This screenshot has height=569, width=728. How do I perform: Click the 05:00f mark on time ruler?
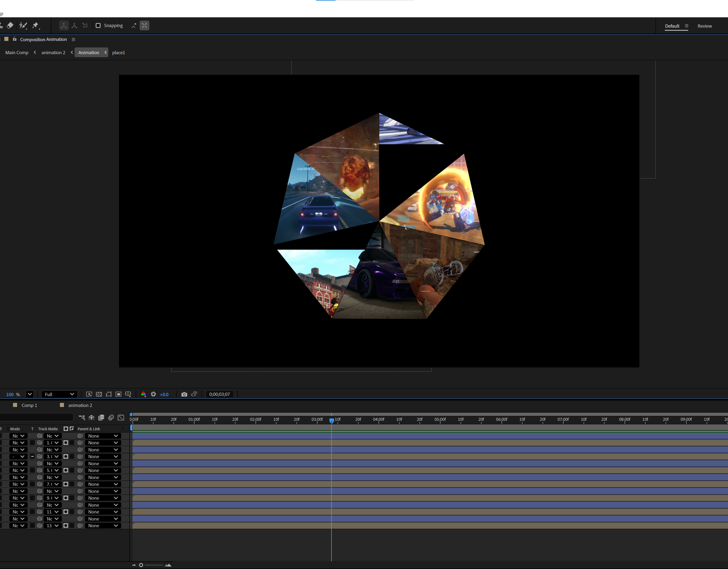click(440, 419)
